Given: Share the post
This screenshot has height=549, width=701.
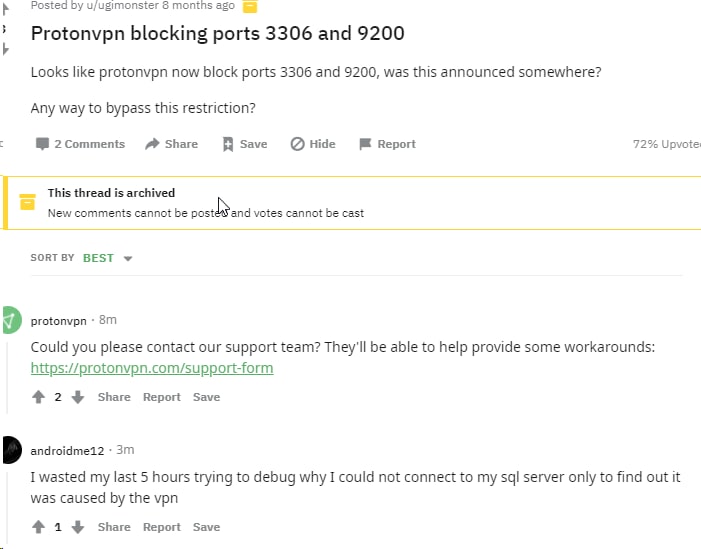Looking at the screenshot, I should 171,144.
